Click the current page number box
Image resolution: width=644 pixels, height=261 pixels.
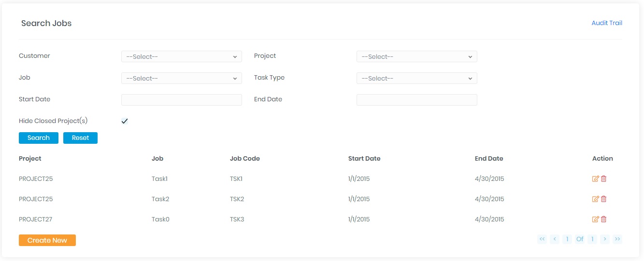pos(567,239)
